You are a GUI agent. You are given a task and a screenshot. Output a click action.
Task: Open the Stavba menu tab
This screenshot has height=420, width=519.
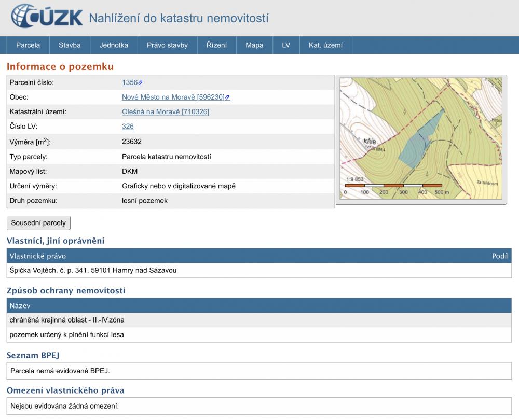coord(70,45)
